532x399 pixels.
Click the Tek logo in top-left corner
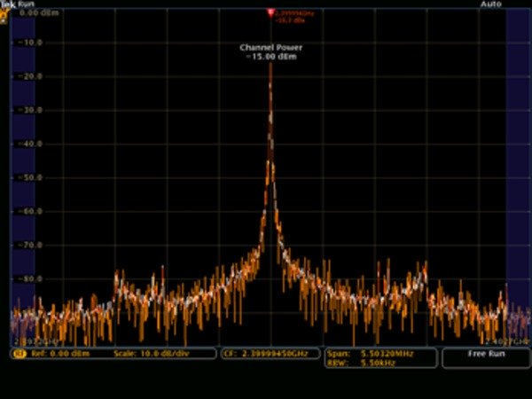(6, 4)
